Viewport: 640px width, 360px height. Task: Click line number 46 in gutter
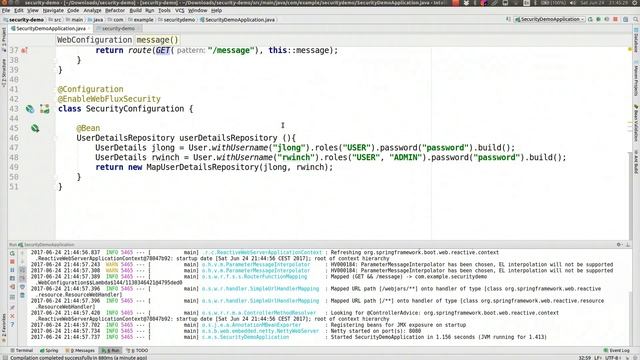click(x=13, y=138)
